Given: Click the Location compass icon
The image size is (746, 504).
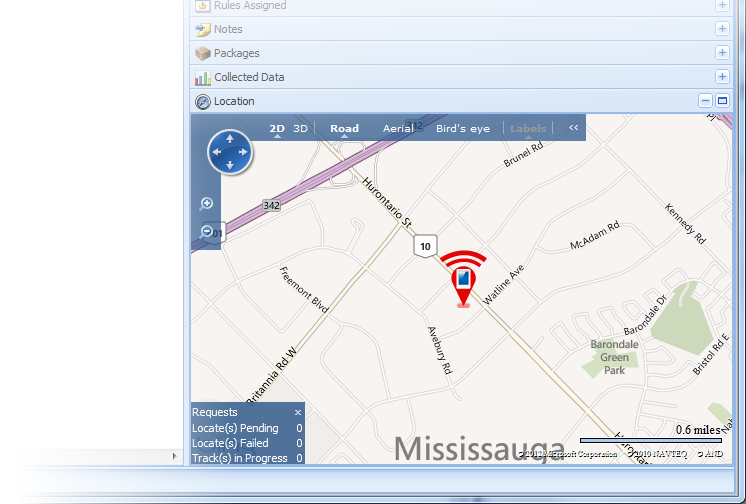Looking at the screenshot, I should tap(203, 102).
